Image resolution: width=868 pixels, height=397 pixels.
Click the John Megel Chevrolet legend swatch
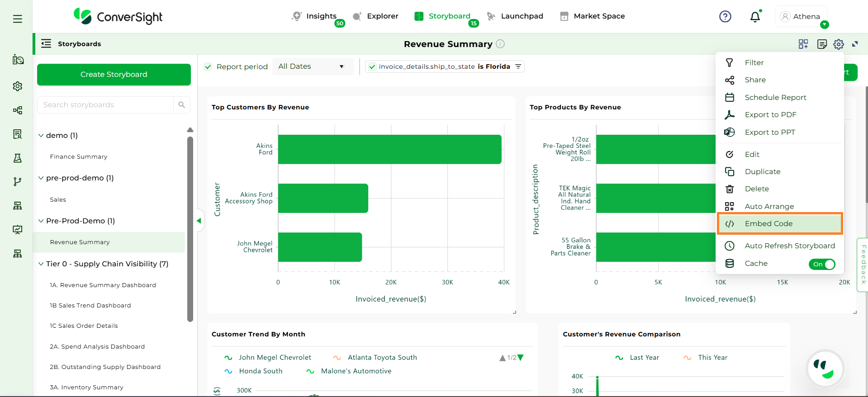pos(228,358)
